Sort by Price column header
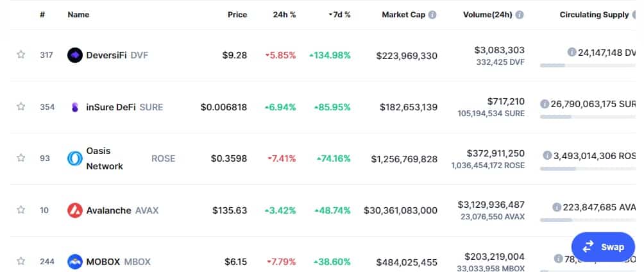This screenshot has width=644, height=272. click(237, 14)
